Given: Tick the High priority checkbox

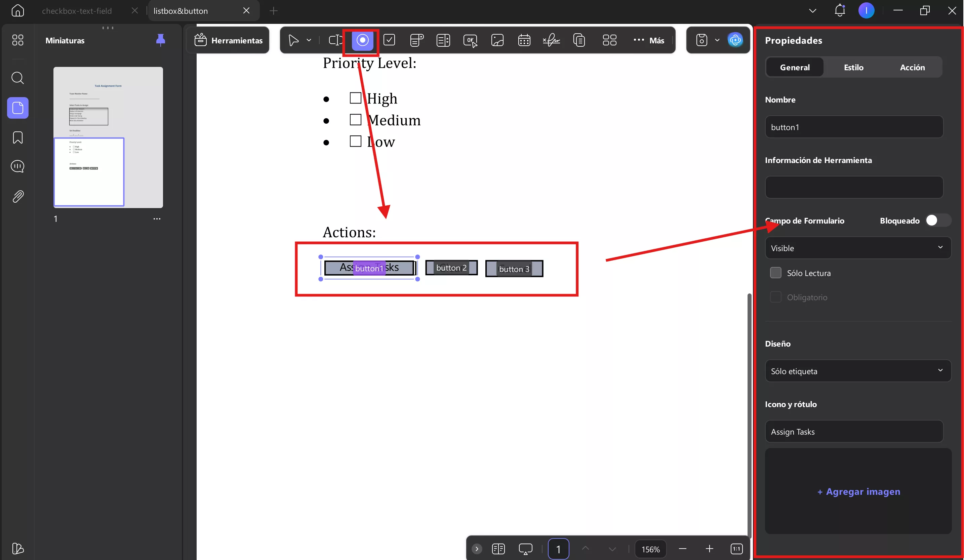Looking at the screenshot, I should coord(355,98).
